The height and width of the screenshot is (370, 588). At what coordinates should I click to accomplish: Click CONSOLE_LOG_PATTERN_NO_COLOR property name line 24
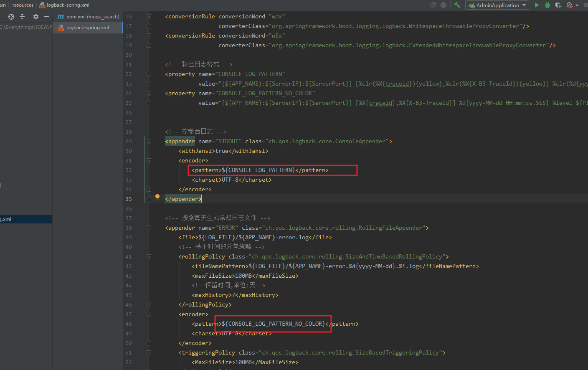[265, 94]
